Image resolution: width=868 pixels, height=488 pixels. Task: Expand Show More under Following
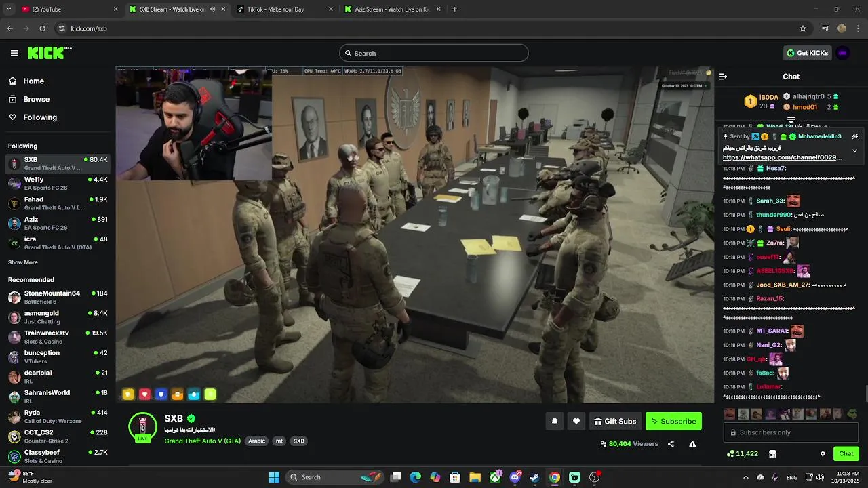tap(23, 262)
